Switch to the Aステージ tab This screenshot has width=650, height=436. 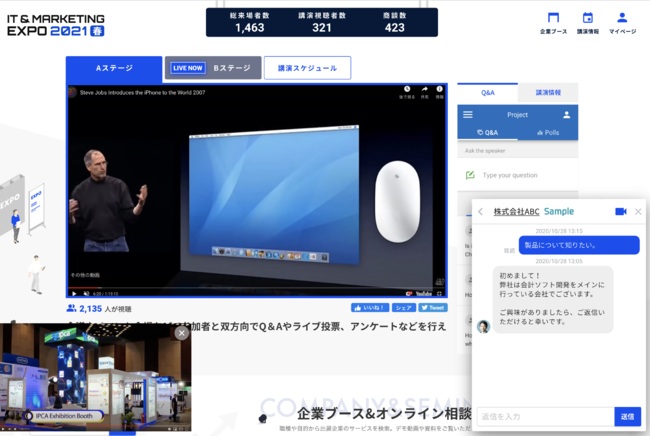tap(114, 68)
